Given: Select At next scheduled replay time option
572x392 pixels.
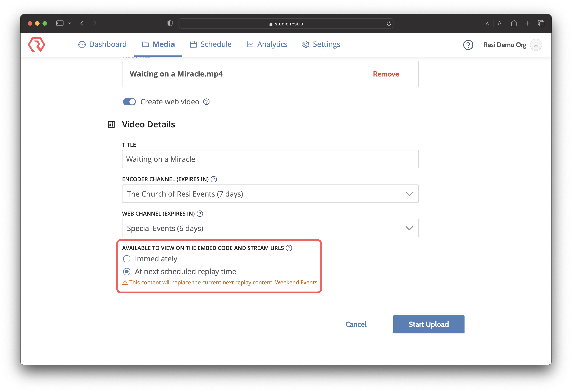Looking at the screenshot, I should pos(127,272).
